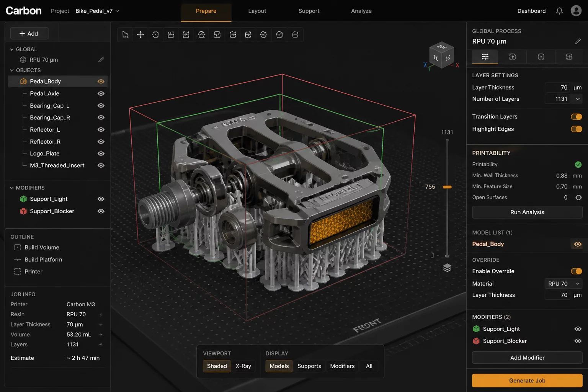
Task: Click the green Support_Light cube in the left panel
Action: (23, 199)
